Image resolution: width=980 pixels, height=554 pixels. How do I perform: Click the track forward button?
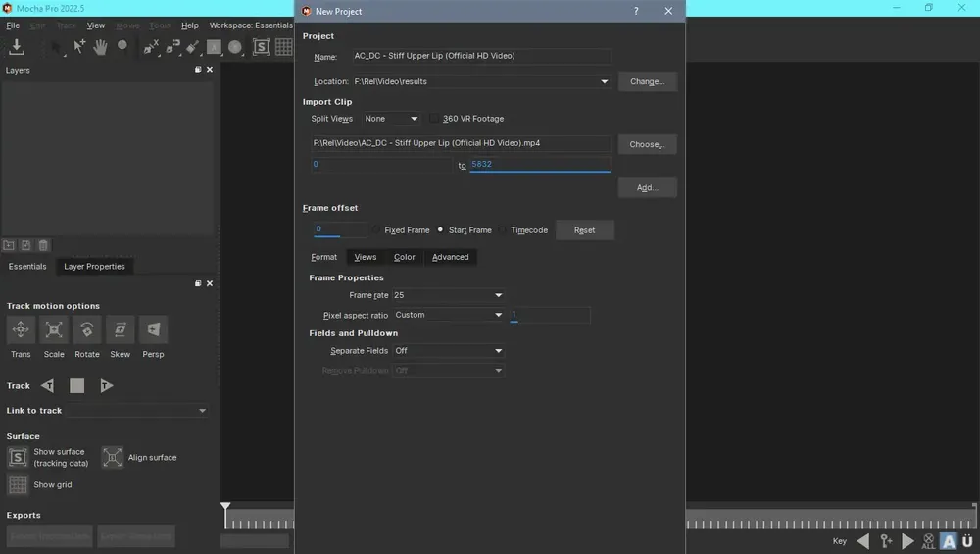click(x=106, y=385)
